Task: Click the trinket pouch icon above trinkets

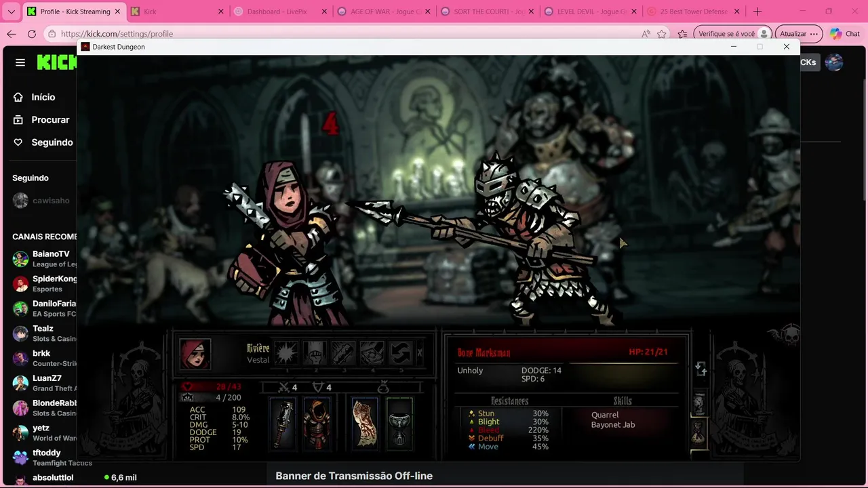Action: pyautogui.click(x=382, y=387)
